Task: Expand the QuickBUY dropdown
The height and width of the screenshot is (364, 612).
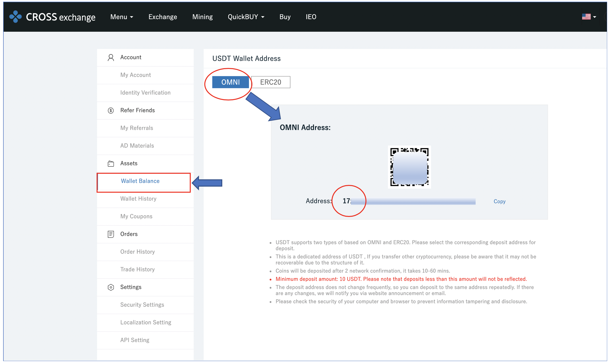Action: (246, 17)
